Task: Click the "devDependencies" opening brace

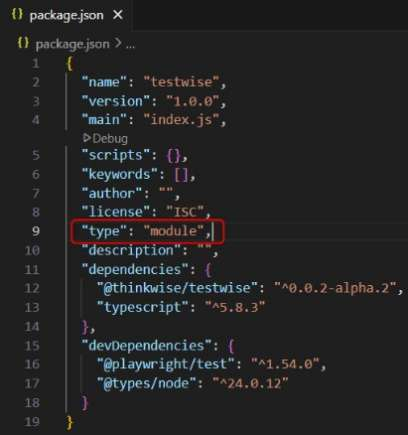Action: pos(231,346)
